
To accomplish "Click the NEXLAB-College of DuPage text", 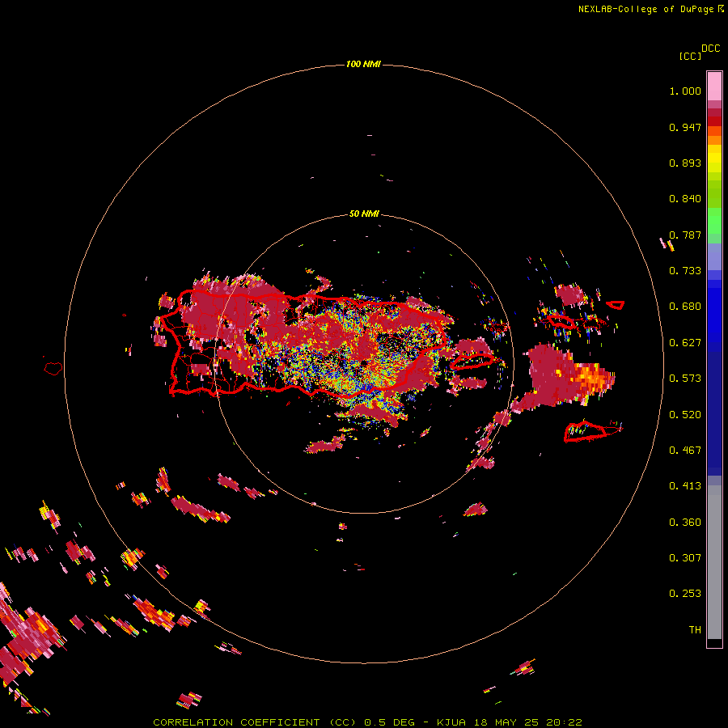I will click(646, 9).
